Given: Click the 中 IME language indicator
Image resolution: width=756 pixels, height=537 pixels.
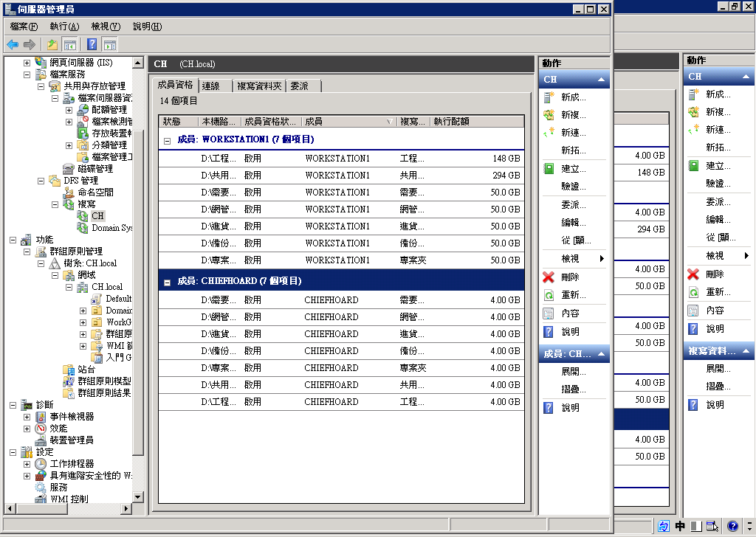Looking at the screenshot, I should click(680, 526).
